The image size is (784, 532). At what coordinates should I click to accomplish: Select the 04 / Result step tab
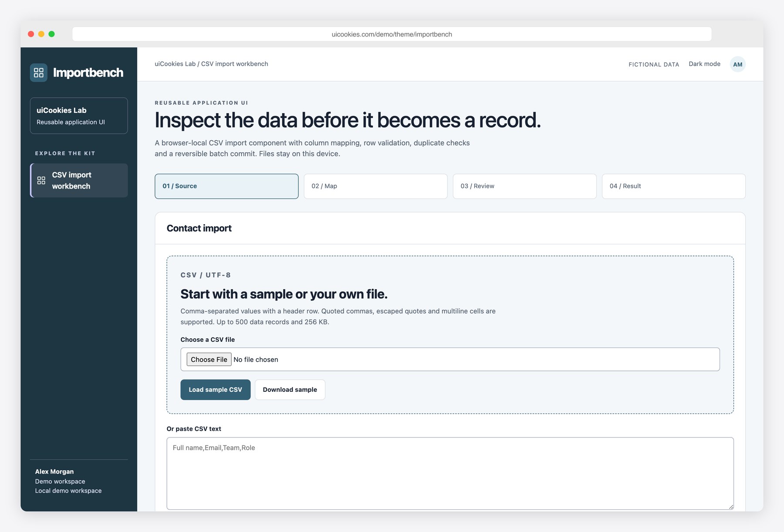point(673,186)
